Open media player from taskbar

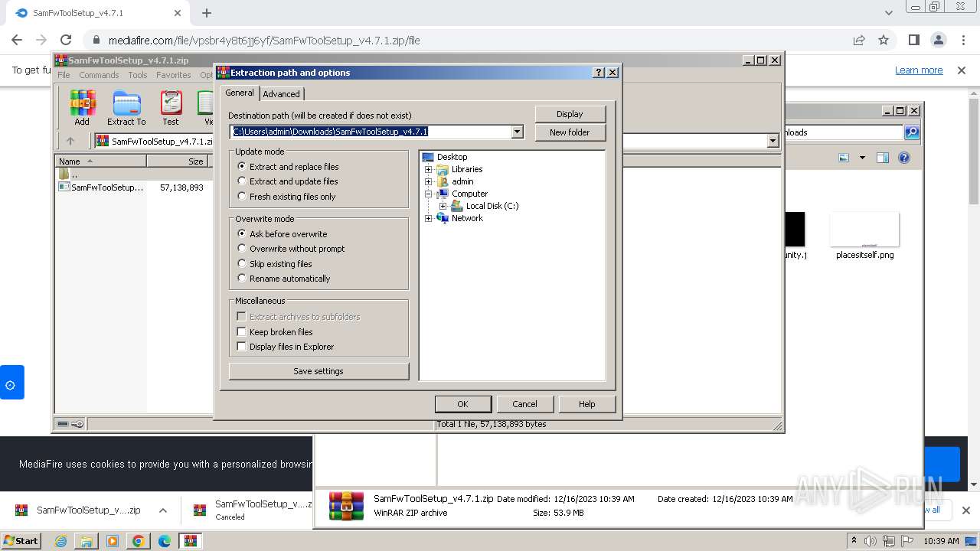point(113,541)
